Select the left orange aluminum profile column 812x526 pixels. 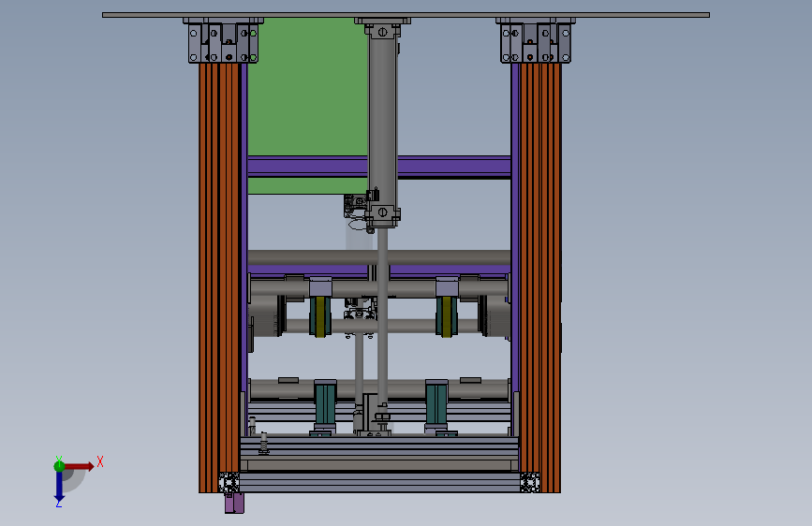219,277
